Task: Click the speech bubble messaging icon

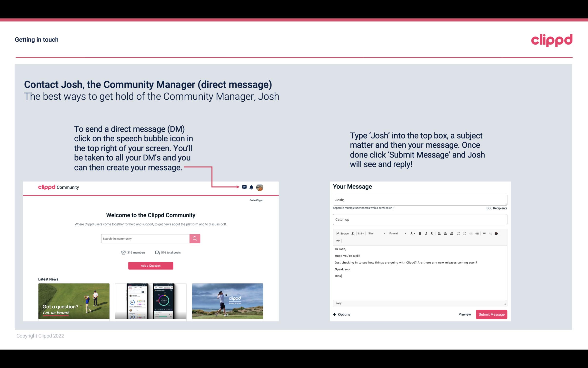Action: point(245,187)
